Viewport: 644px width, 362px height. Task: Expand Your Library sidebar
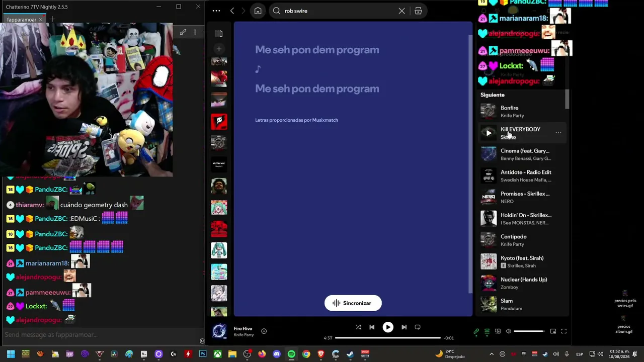coord(219,34)
